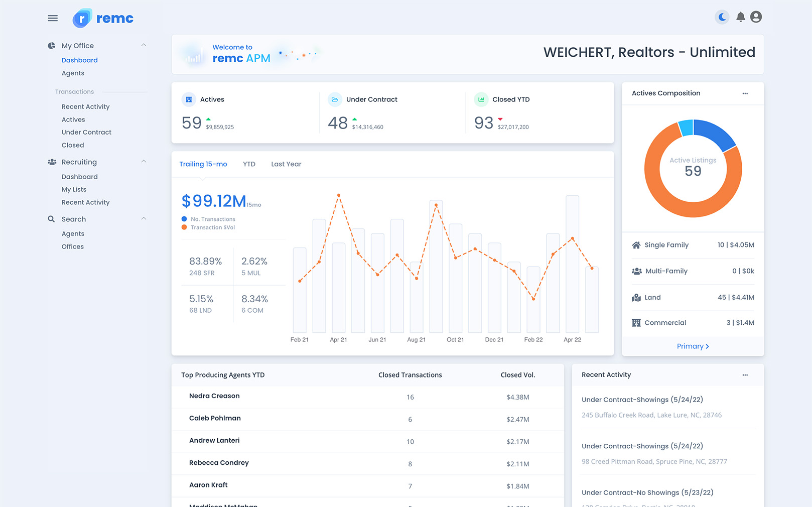Click the Actives building icon
The image size is (812, 507).
pos(189,99)
